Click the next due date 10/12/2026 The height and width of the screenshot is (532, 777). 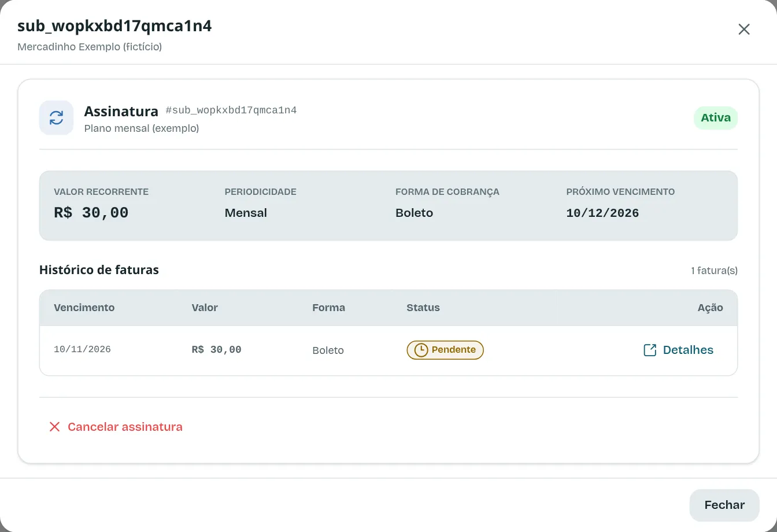[x=602, y=213]
